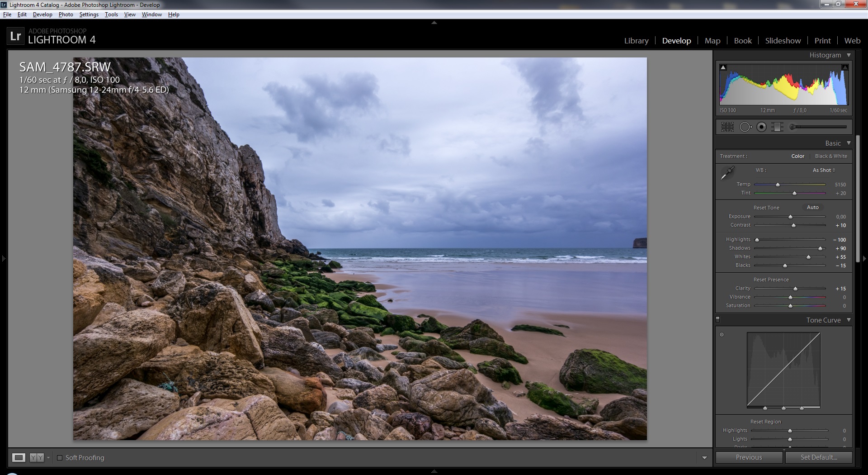This screenshot has width=868, height=475.
Task: Open the Settings menu
Action: [89, 14]
